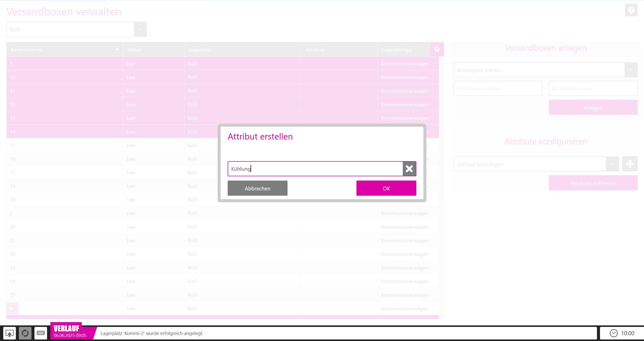Open the on-screen keyboard icon
This screenshot has height=341, width=644.
tap(41, 333)
